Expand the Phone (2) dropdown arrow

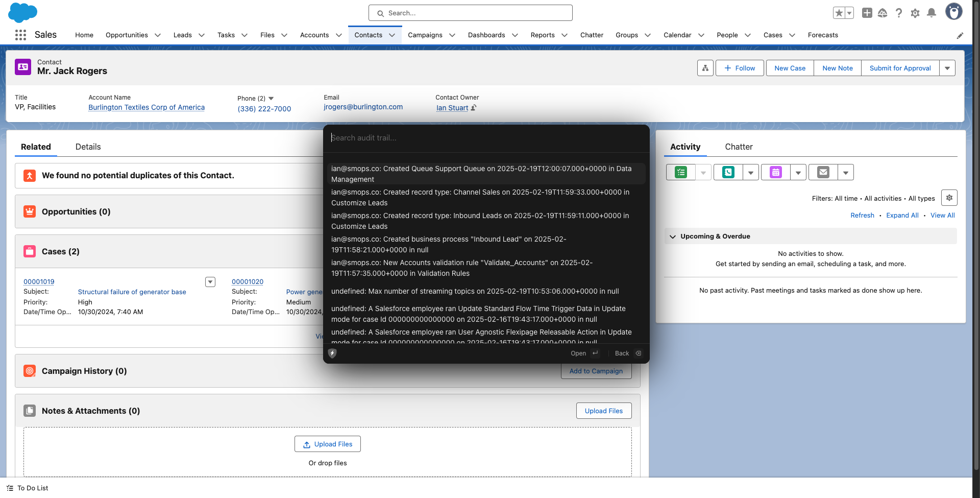pos(271,99)
